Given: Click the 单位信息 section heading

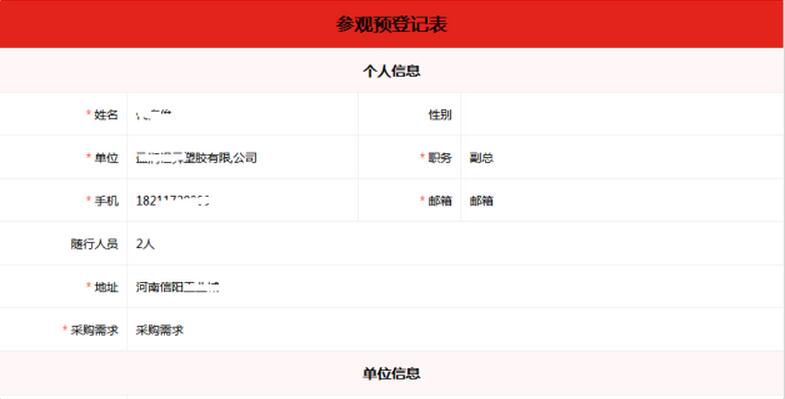Looking at the screenshot, I should pos(391,373).
